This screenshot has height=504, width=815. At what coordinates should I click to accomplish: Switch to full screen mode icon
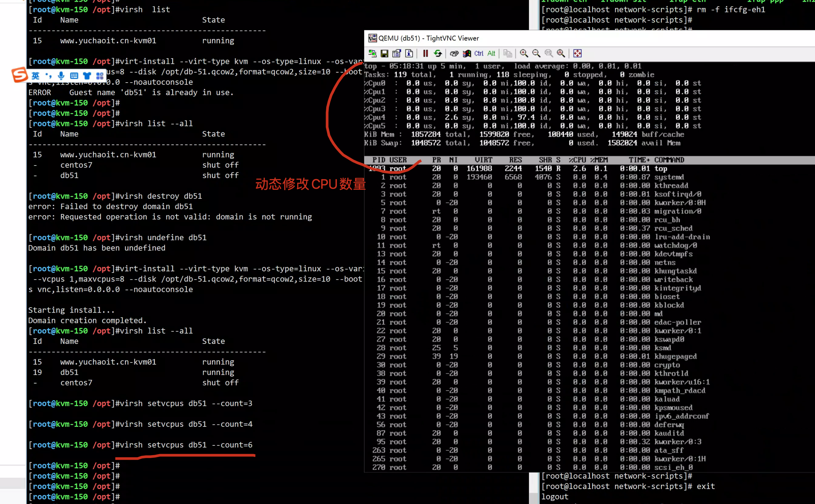point(577,53)
